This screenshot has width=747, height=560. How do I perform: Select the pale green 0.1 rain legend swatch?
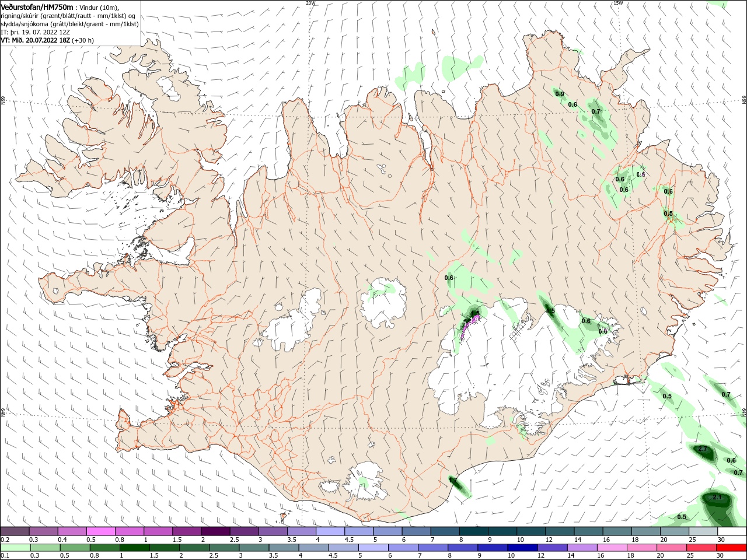click(15, 548)
